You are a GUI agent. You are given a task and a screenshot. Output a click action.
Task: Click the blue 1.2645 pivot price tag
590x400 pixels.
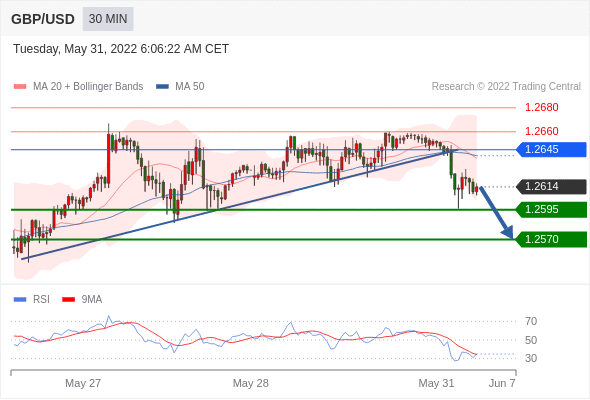pos(551,149)
